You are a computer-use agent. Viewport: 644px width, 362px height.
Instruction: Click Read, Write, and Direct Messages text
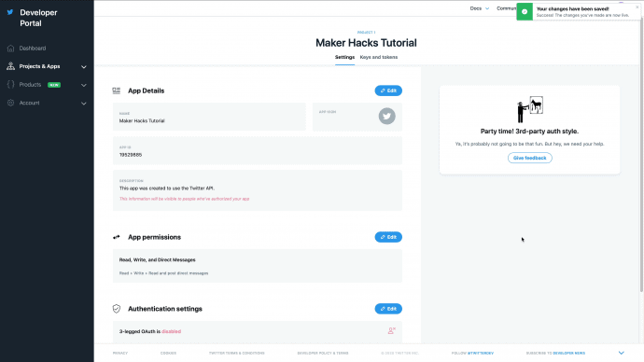(158, 259)
